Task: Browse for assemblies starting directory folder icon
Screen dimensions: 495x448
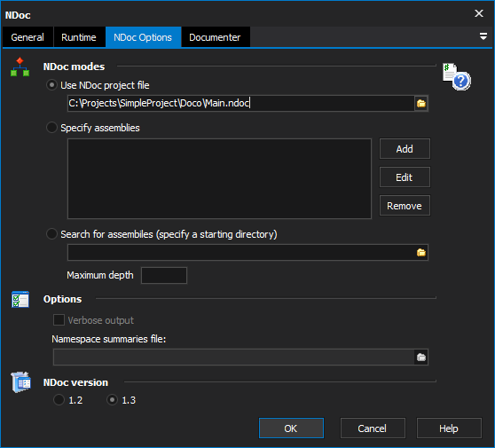Action: click(x=421, y=252)
